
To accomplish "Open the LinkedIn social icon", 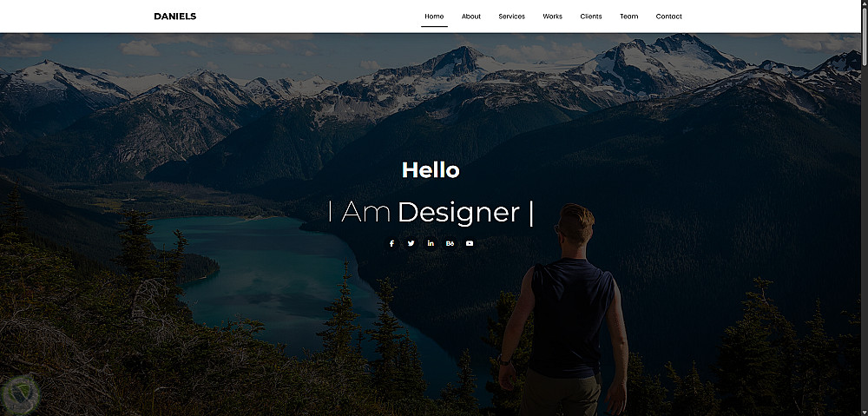I will coord(431,243).
